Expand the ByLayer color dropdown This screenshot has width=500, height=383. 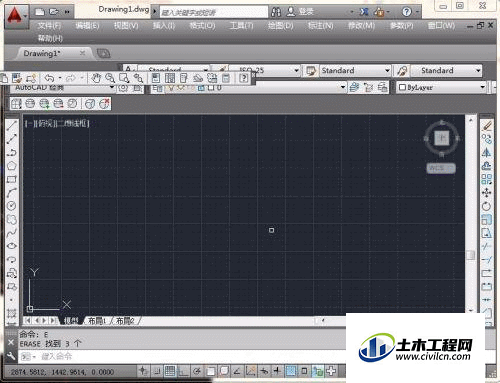[442, 88]
